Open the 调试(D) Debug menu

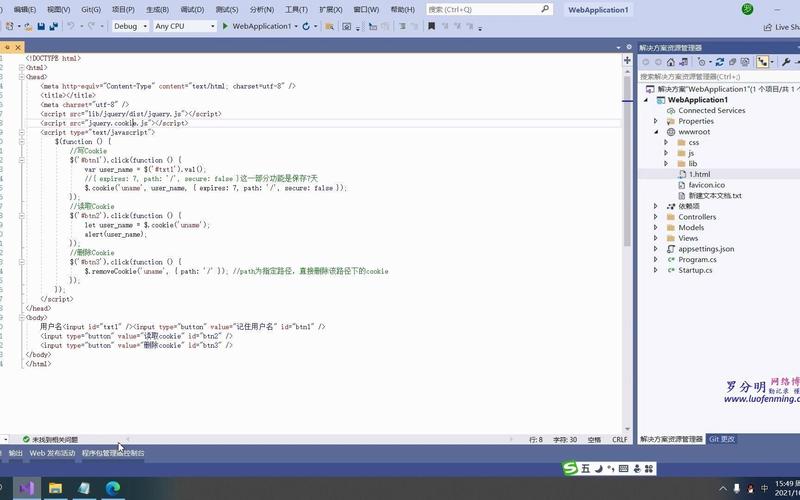192,9
